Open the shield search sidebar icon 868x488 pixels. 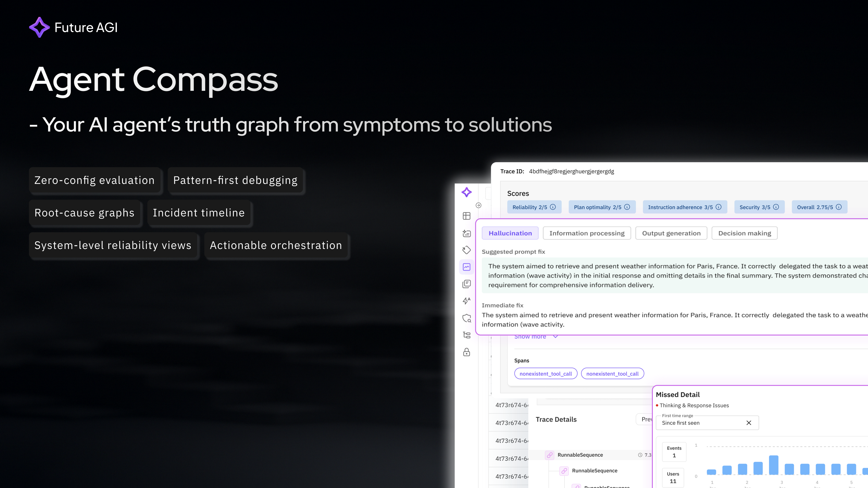click(466, 318)
